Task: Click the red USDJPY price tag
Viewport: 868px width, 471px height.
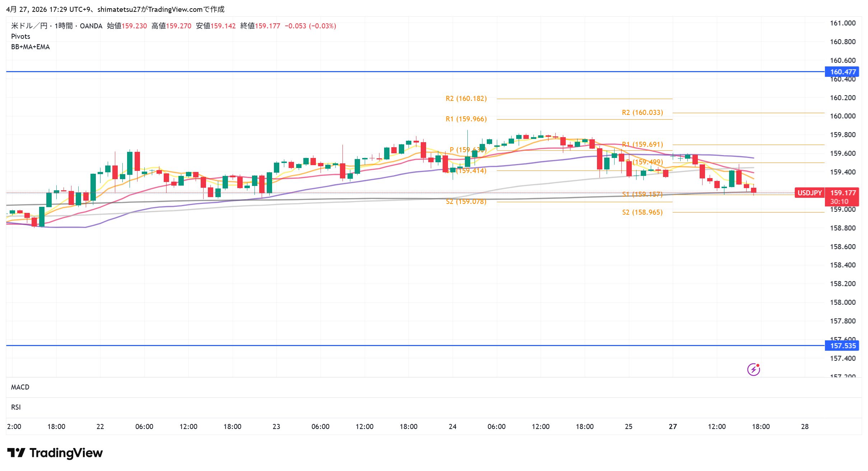Action: tap(809, 193)
